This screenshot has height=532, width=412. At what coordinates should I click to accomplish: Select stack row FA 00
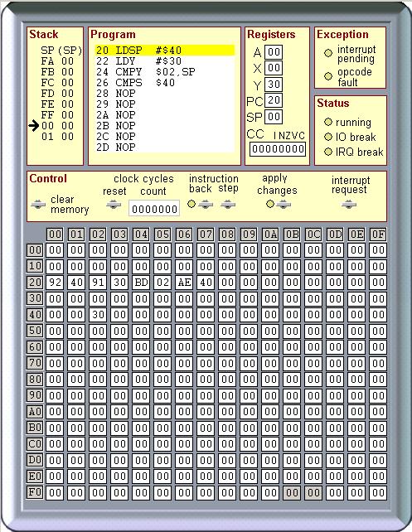click(x=57, y=61)
